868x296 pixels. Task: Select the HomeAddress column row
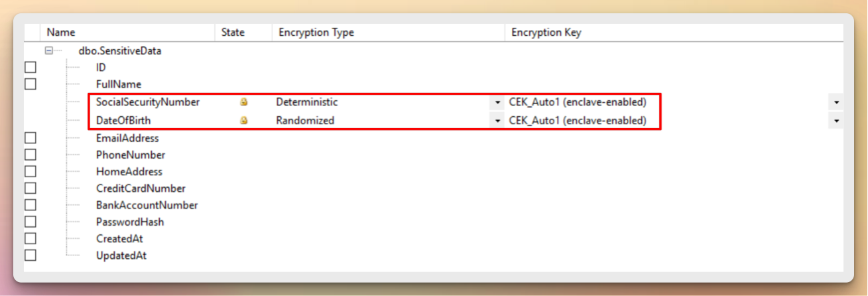(129, 172)
